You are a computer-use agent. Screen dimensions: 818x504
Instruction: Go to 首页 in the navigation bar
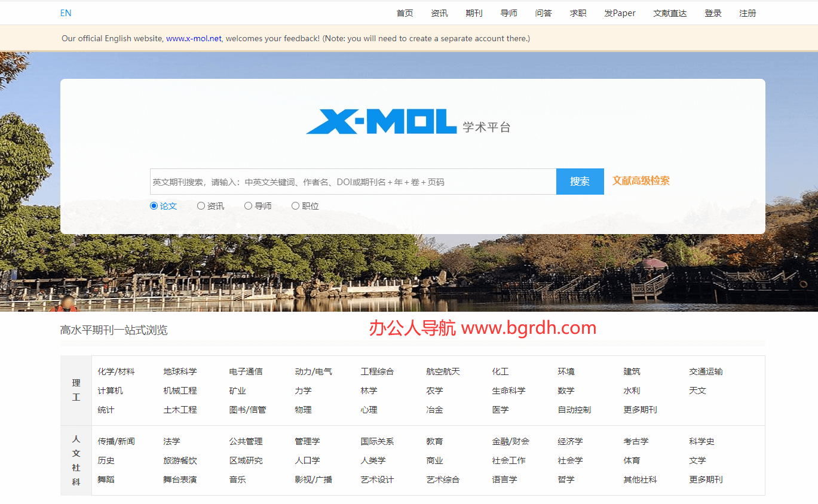[x=404, y=13]
